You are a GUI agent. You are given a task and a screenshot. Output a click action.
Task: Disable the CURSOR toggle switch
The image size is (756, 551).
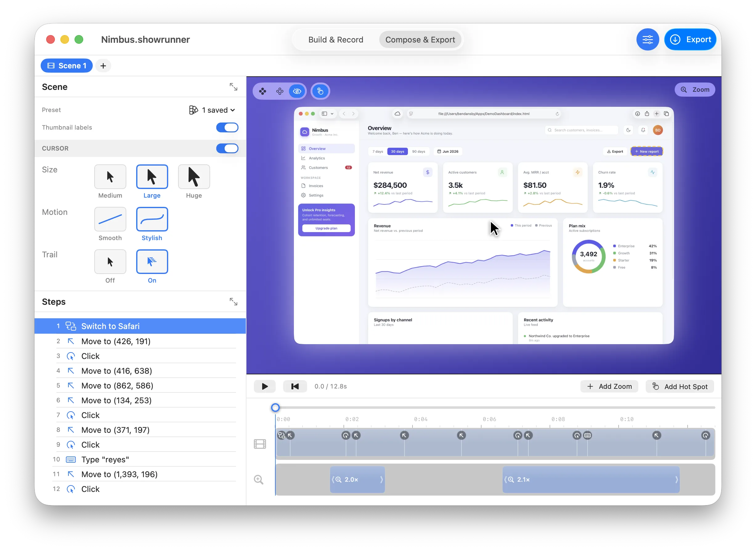click(227, 148)
